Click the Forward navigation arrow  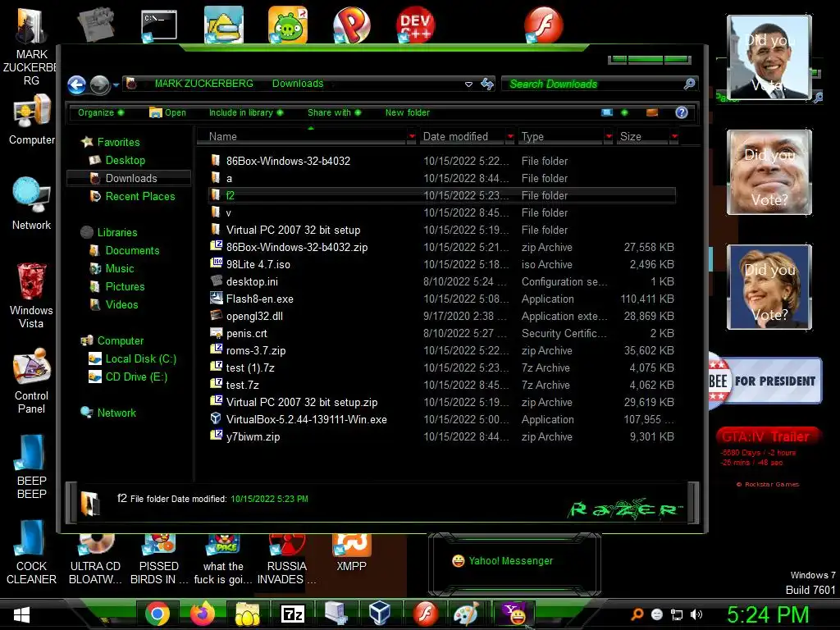point(99,84)
